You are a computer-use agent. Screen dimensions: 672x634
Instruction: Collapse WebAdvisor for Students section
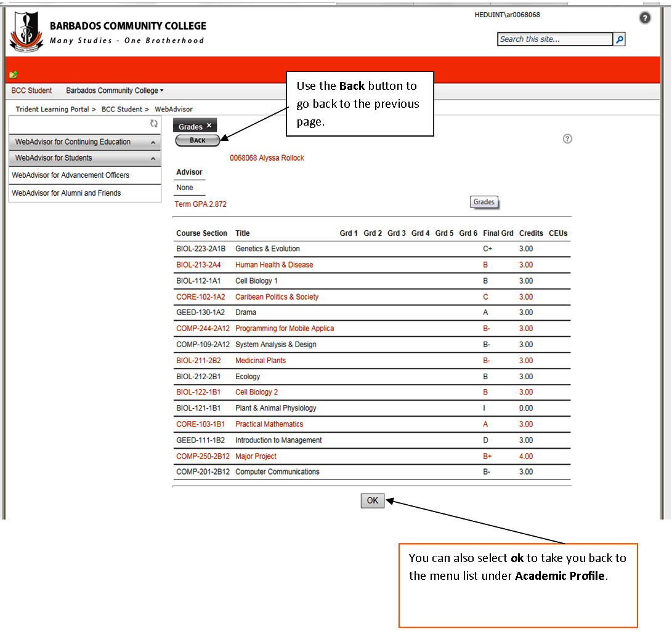[x=152, y=159]
